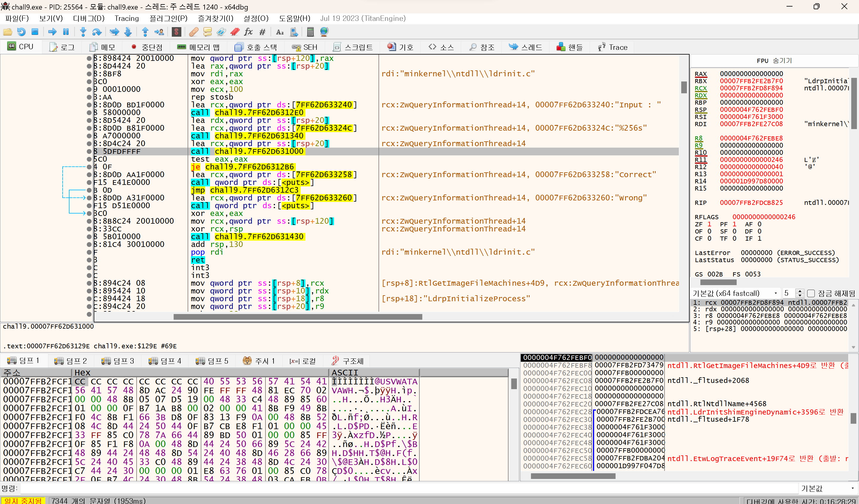Switch to the 덤프 2 tab
859x504 pixels.
71,361
